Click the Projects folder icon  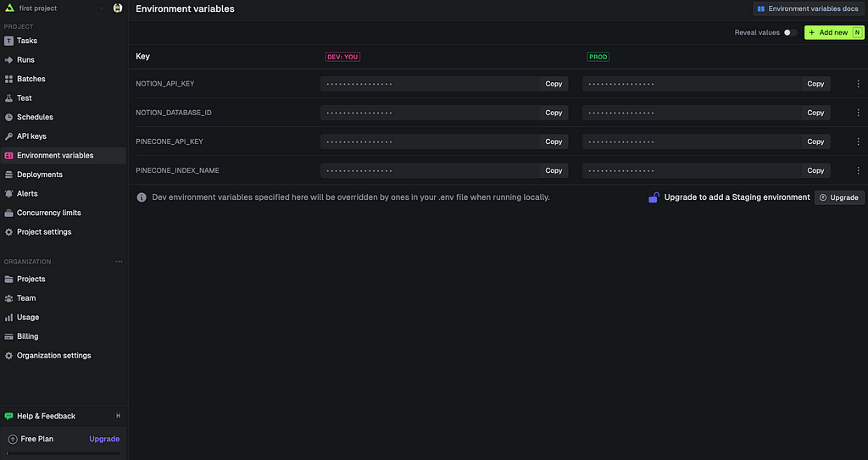click(x=8, y=279)
